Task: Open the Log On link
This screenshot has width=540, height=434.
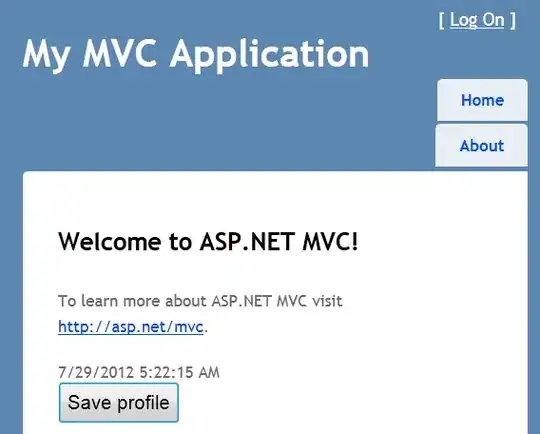Action: 477,20
